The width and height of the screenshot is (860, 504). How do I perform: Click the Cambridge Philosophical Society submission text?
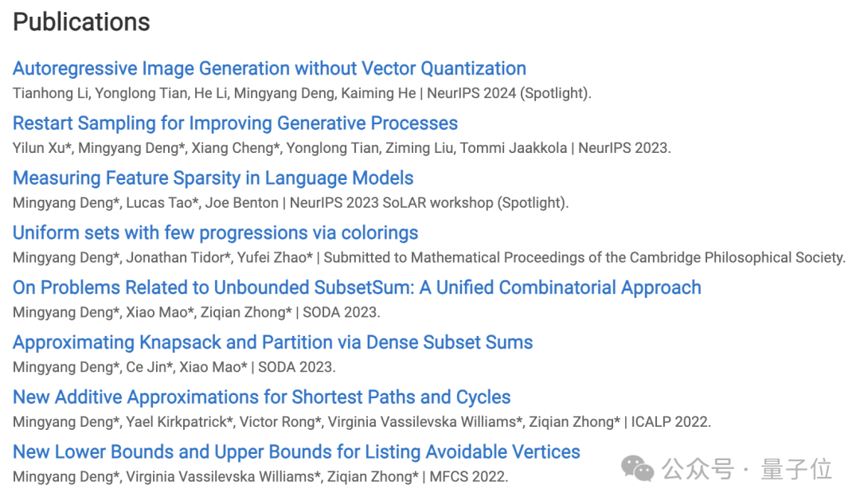584,258
